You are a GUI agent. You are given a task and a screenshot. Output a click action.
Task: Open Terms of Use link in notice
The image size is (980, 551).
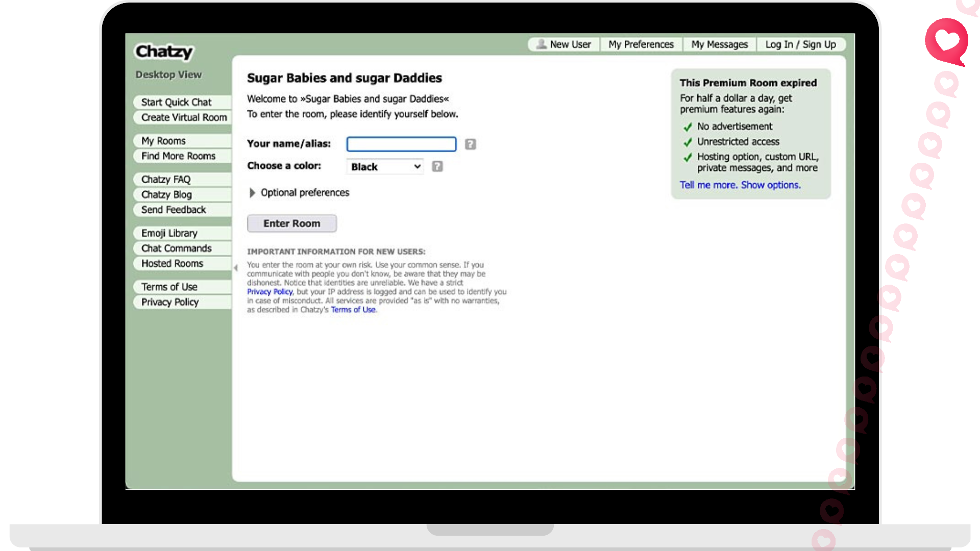(353, 310)
